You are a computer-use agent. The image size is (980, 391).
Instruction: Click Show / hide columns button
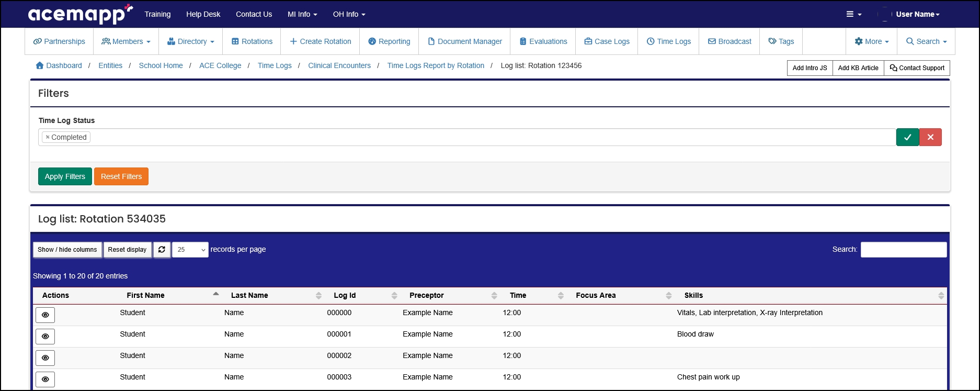(67, 250)
